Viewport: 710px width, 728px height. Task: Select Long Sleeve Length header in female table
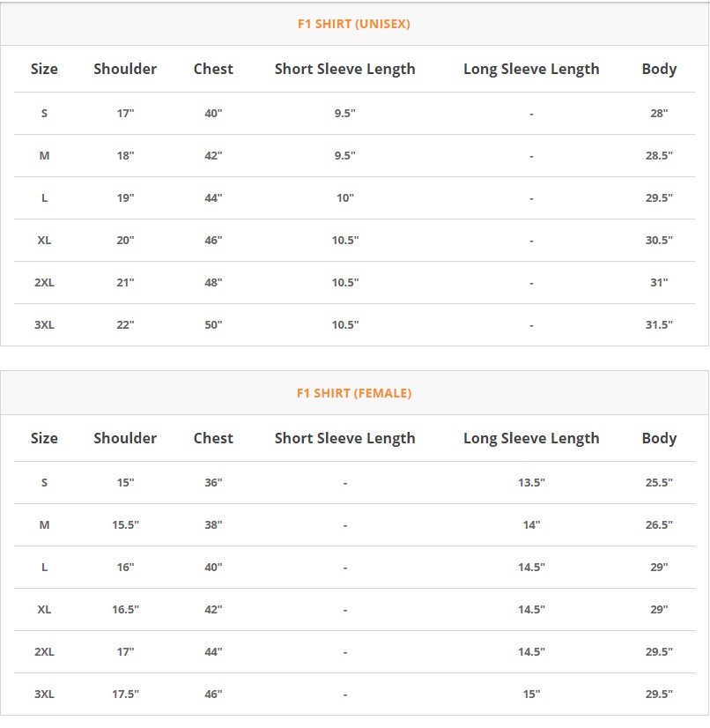(x=531, y=438)
